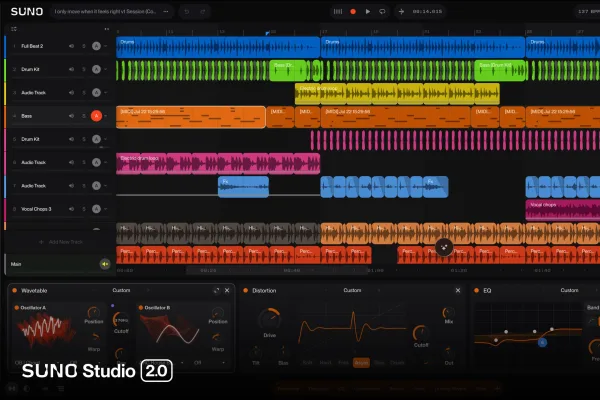Select the Vocal Chops 3 track name
The width and height of the screenshot is (600, 400).
click(36, 209)
